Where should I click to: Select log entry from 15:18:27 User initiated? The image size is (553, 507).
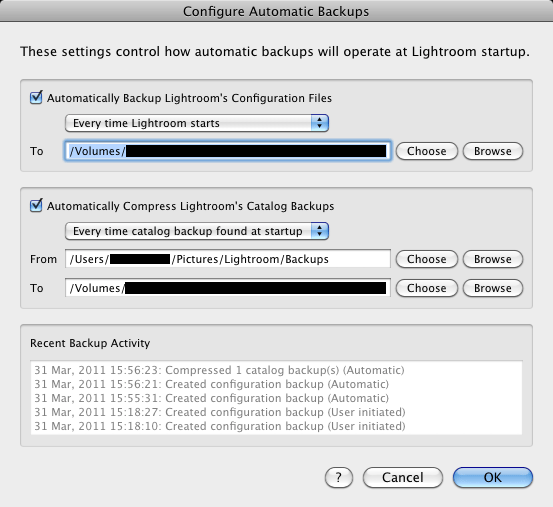coord(220,412)
